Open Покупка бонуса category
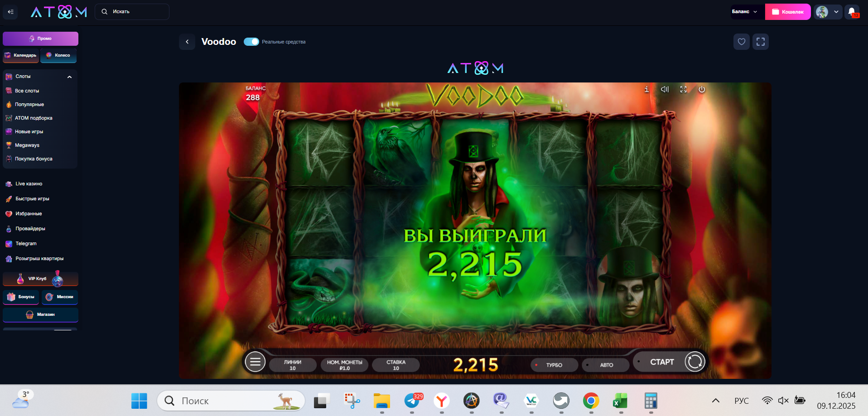868x416 pixels. pos(34,159)
